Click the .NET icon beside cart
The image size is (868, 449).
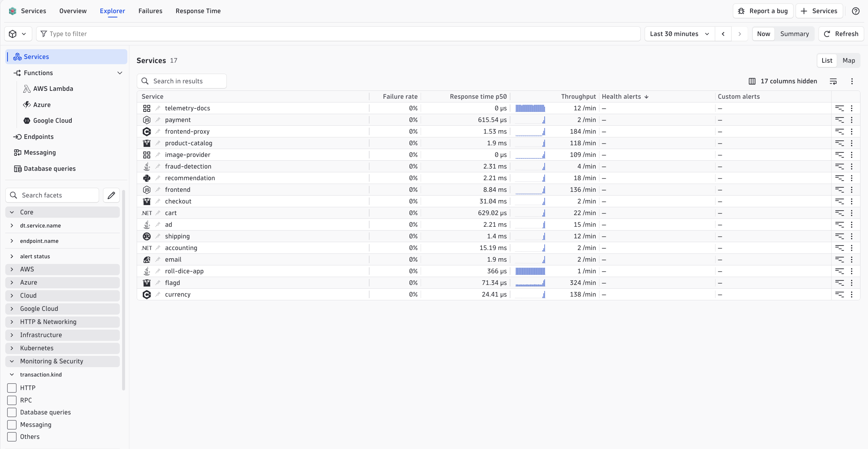[146, 213]
